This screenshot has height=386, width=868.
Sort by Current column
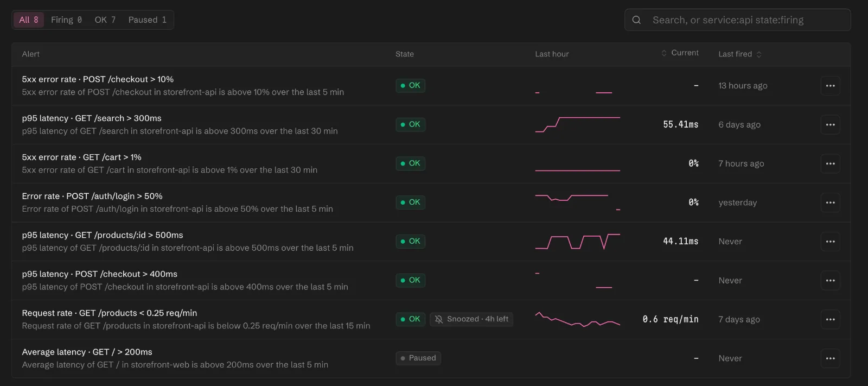pyautogui.click(x=680, y=53)
